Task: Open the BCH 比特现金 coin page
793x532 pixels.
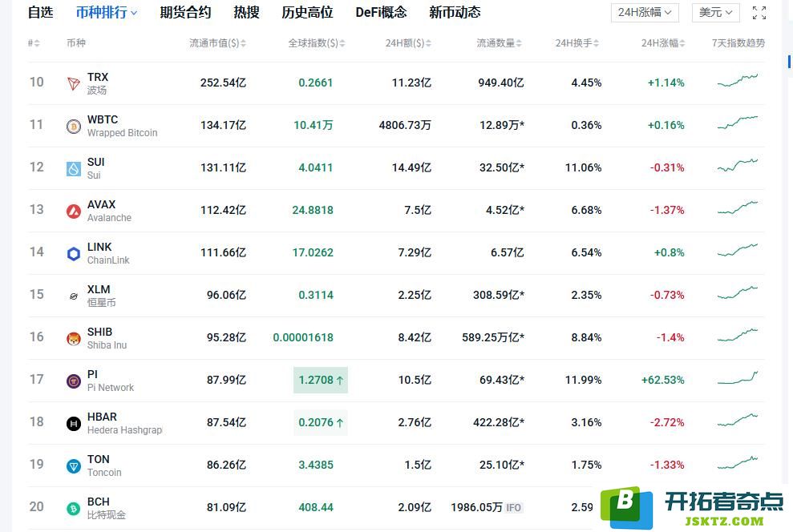Action: pyautogui.click(x=106, y=508)
